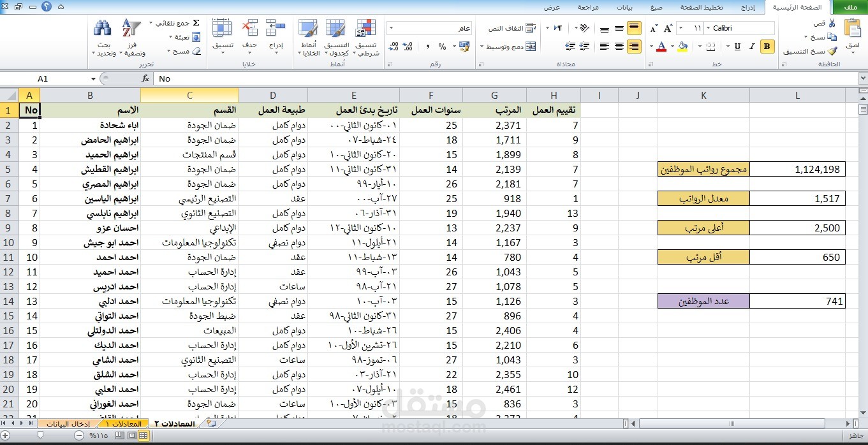Click the percent style icon
This screenshot has width=868, height=445.
pos(442,47)
